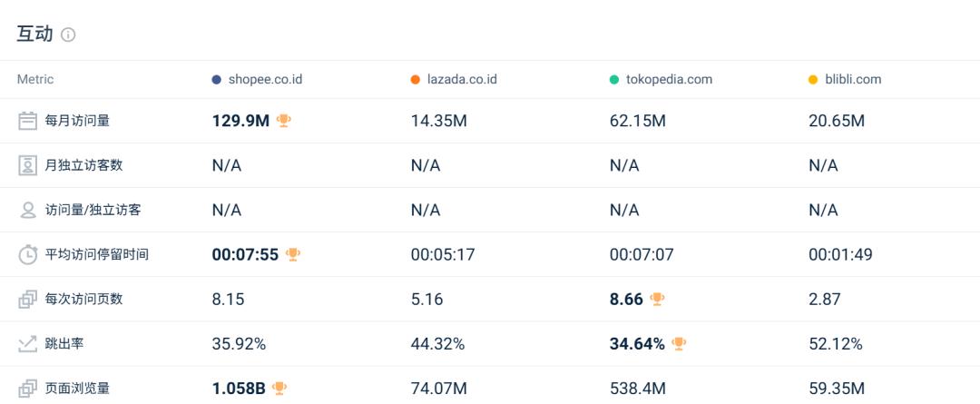This screenshot has height=404, width=980.
Task: Click the pages icon for 每次访问页数
Action: click(27, 300)
